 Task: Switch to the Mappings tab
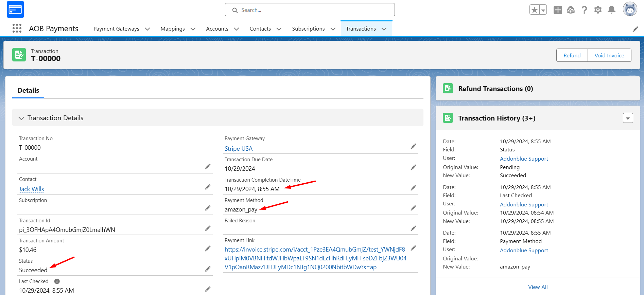point(173,29)
